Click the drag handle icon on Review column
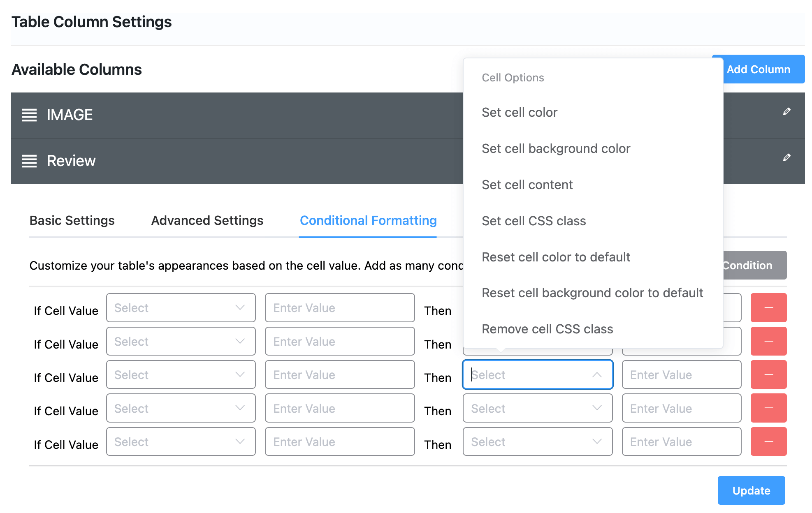 pos(29,161)
